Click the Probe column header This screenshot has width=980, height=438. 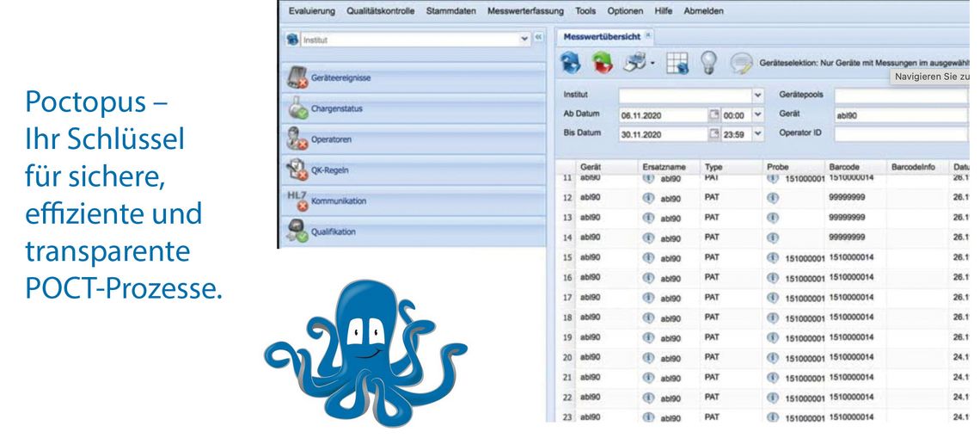[793, 168]
